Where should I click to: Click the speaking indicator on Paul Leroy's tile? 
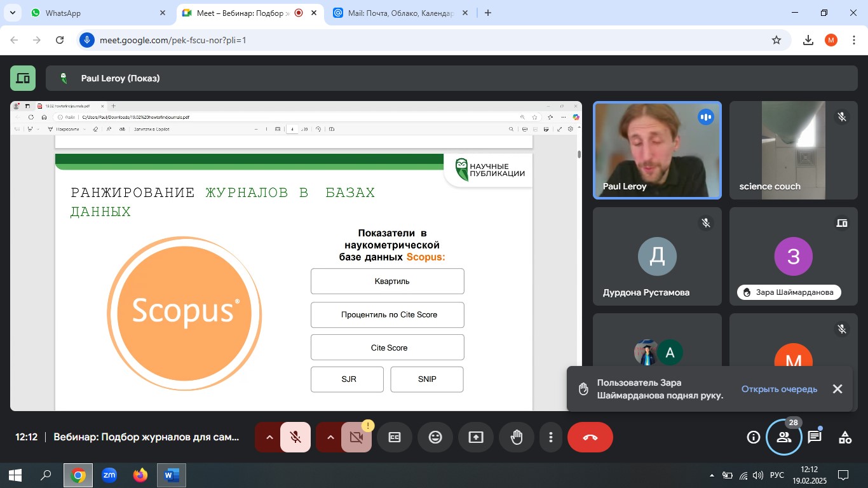(x=705, y=117)
